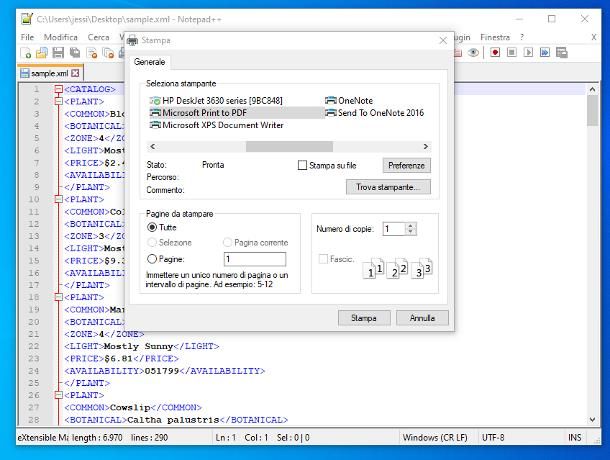
Task: Click the editor vertical scrollbar thumb
Action: [x=592, y=110]
